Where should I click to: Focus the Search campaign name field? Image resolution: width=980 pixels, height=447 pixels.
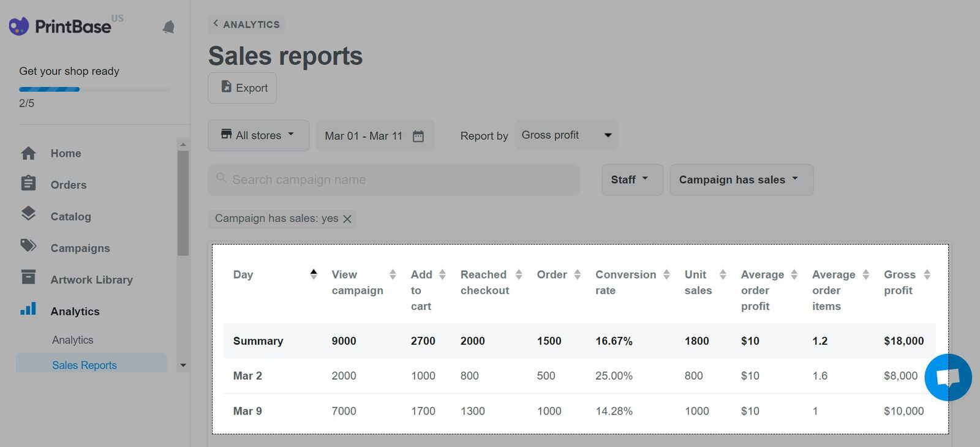click(394, 179)
